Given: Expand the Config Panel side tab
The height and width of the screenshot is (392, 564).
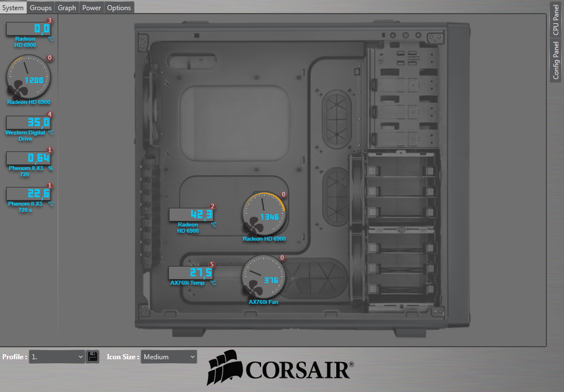Looking at the screenshot, I should (x=556, y=60).
